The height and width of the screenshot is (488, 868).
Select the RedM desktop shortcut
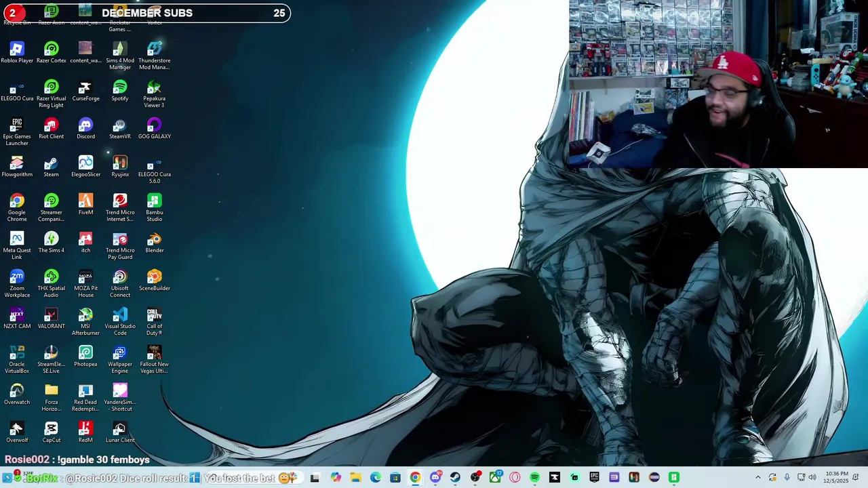coord(85,432)
